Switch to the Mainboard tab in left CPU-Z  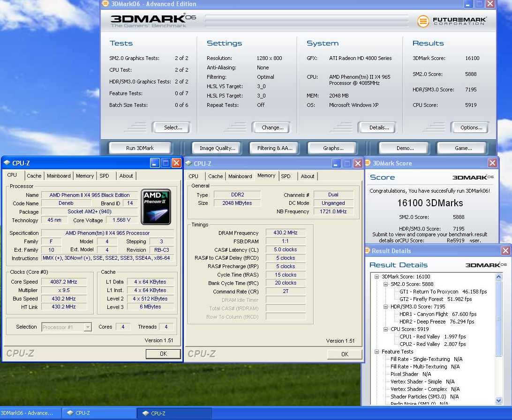tap(59, 176)
